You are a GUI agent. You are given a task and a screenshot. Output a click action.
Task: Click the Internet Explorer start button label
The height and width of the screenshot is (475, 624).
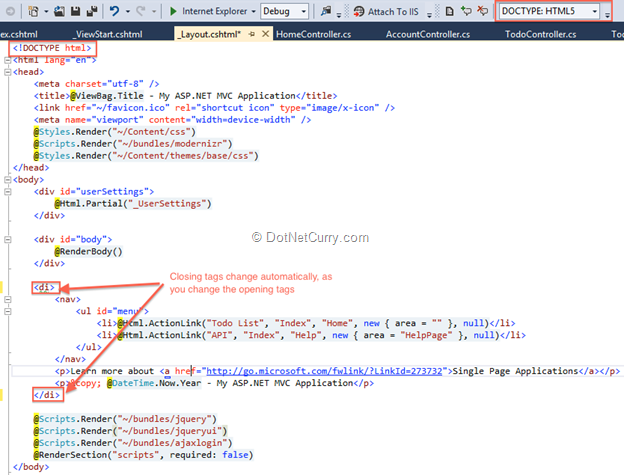[214, 11]
